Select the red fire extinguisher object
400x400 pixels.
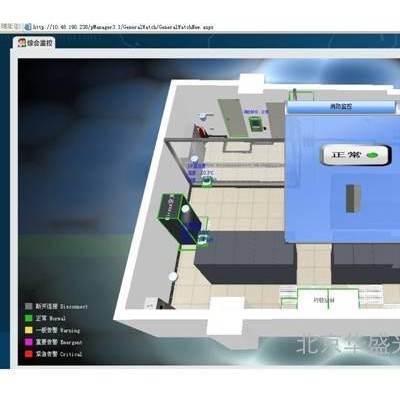pyautogui.click(x=201, y=131)
